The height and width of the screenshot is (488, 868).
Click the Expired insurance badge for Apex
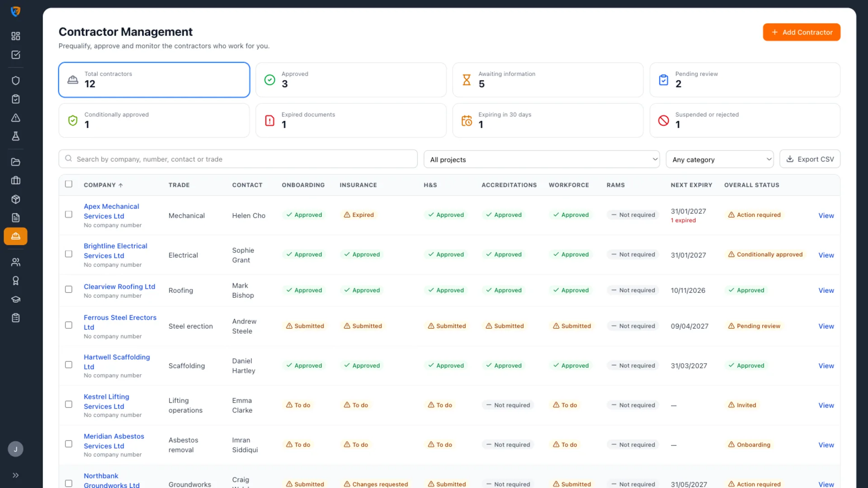[x=359, y=215]
